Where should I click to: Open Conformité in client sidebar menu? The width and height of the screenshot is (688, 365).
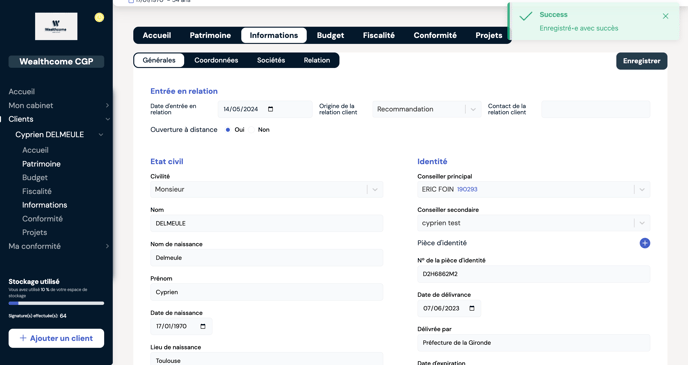42,218
